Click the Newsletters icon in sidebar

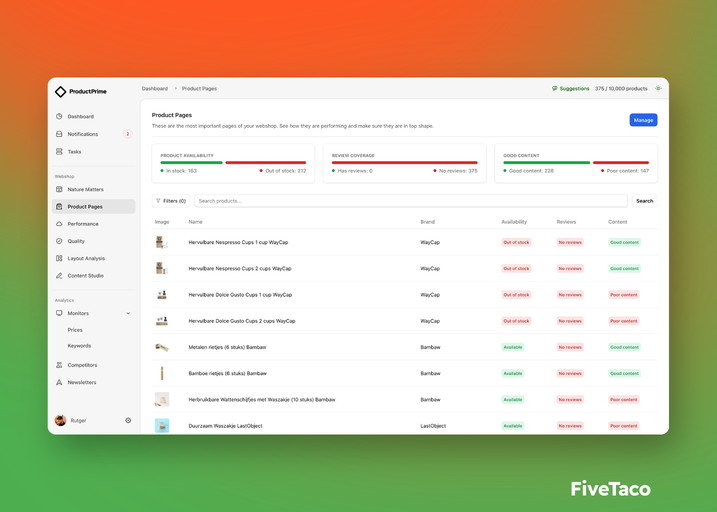(59, 382)
